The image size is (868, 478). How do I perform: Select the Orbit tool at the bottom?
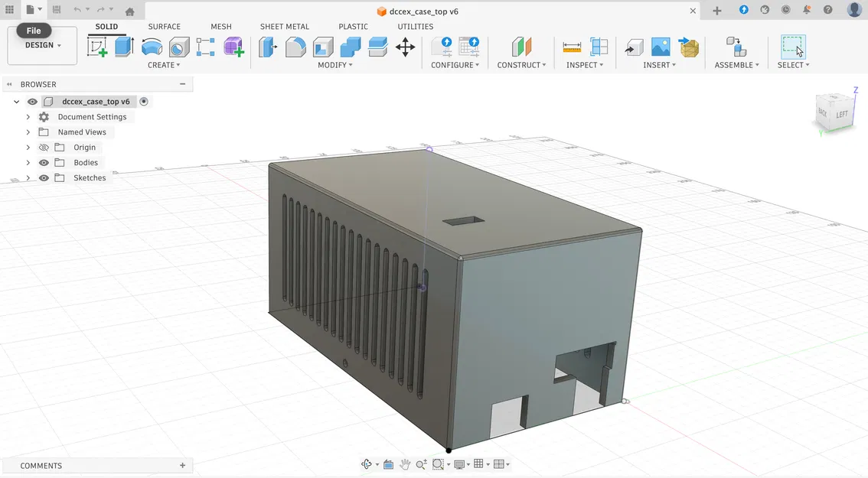coord(366,463)
